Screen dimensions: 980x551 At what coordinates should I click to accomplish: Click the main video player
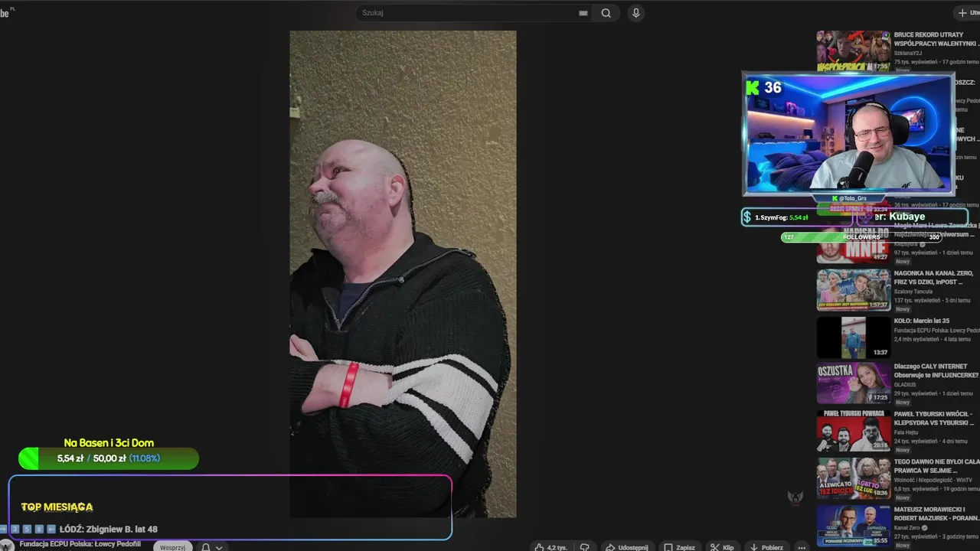(403, 274)
